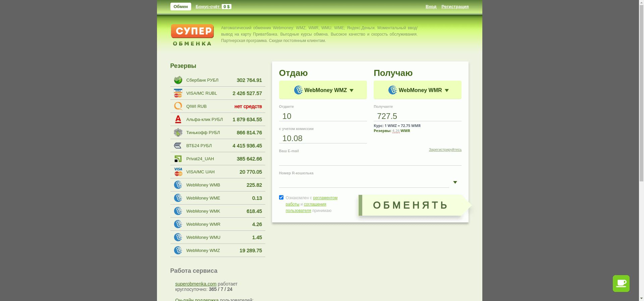Click the WebMoney WME globe icon
644x301 pixels.
178,198
